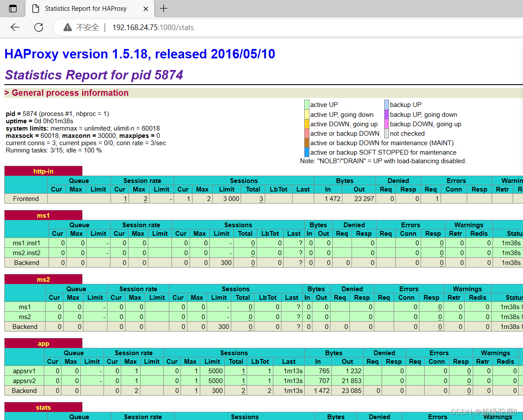Click the Frontend row label in http-in
Image resolution: width=523 pixels, height=420 pixels.
(x=26, y=199)
